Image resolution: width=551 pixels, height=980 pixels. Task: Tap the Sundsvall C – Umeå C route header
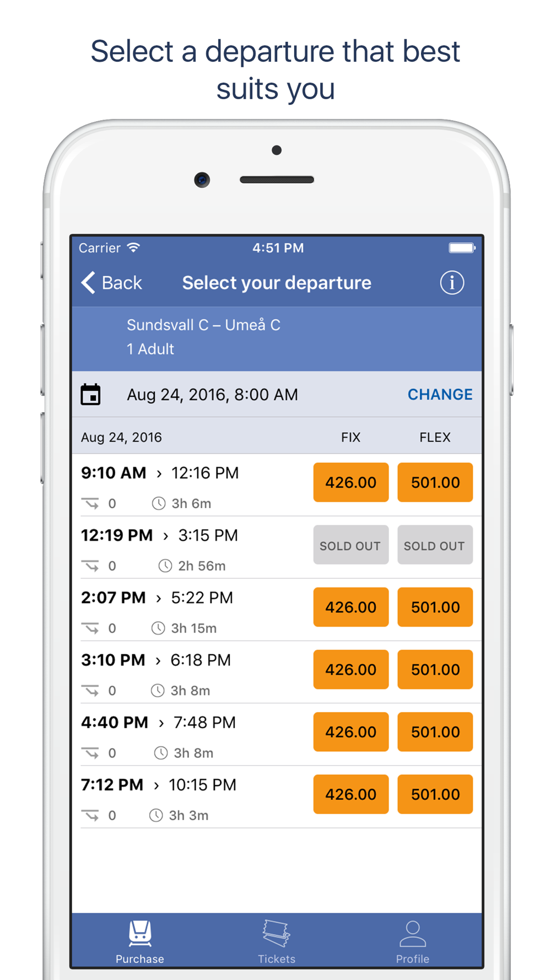[x=203, y=325]
